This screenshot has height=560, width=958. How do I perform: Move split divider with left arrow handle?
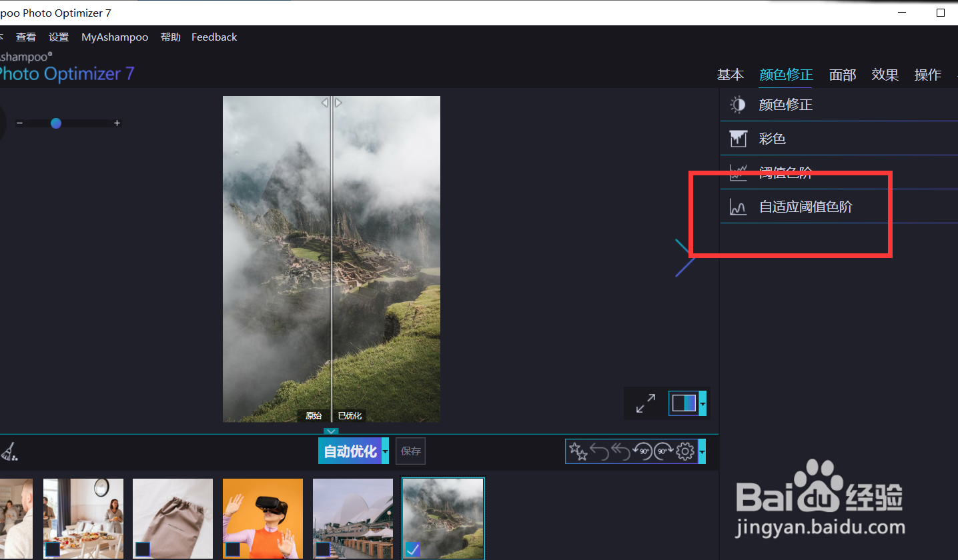click(325, 103)
